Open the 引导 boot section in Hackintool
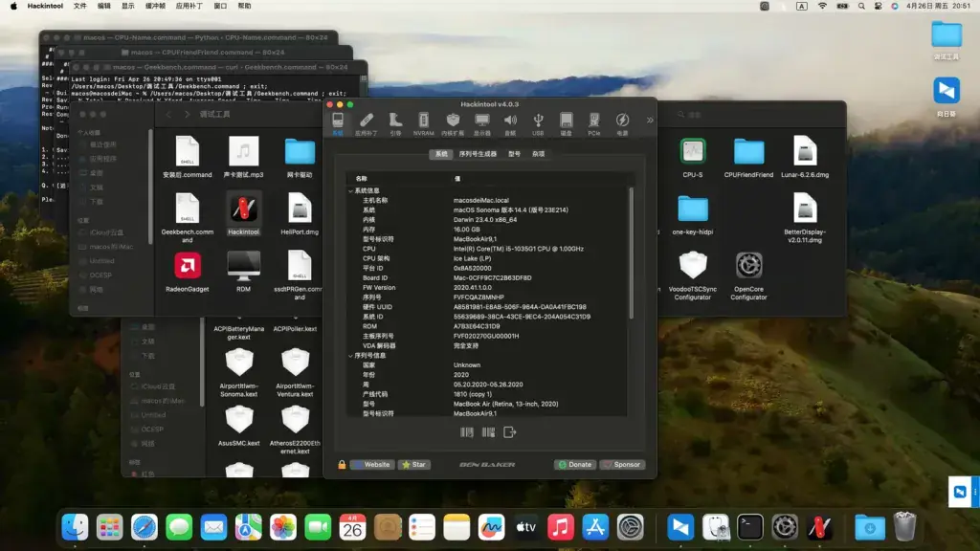The width and height of the screenshot is (980, 551). [395, 123]
